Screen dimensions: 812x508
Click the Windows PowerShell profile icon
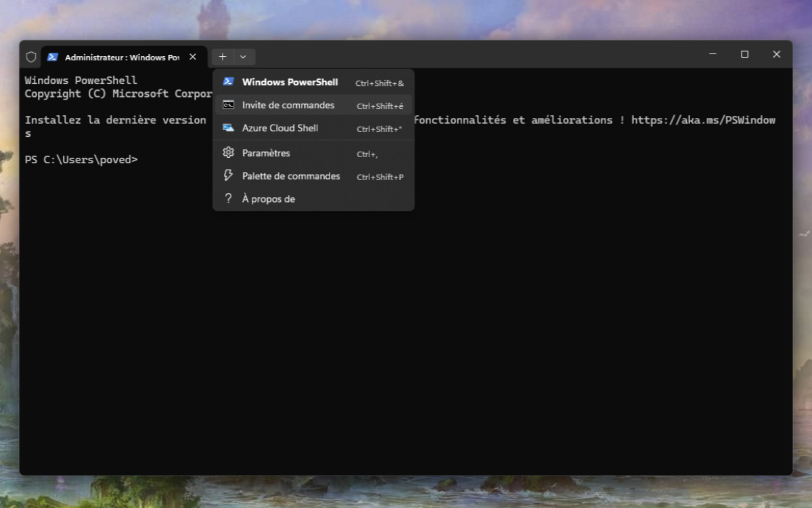tap(229, 82)
